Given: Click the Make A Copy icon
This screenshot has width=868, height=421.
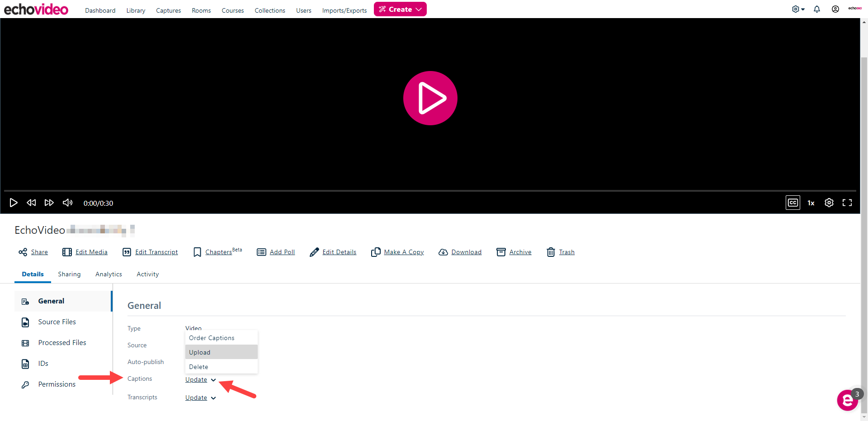Looking at the screenshot, I should pos(376,252).
